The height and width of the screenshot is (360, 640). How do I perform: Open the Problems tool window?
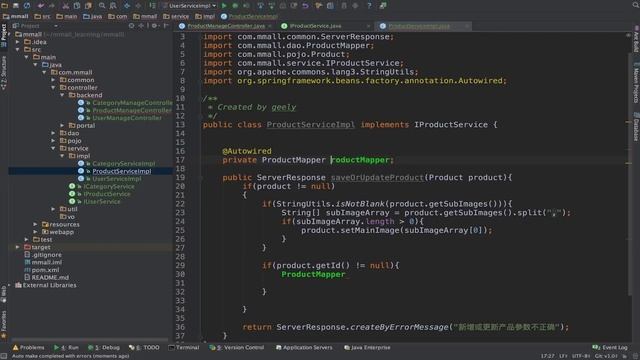pyautogui.click(x=28, y=347)
